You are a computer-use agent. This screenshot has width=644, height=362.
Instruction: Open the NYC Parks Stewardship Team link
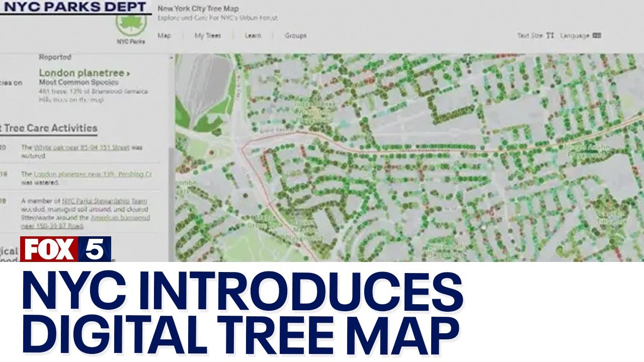point(105,201)
